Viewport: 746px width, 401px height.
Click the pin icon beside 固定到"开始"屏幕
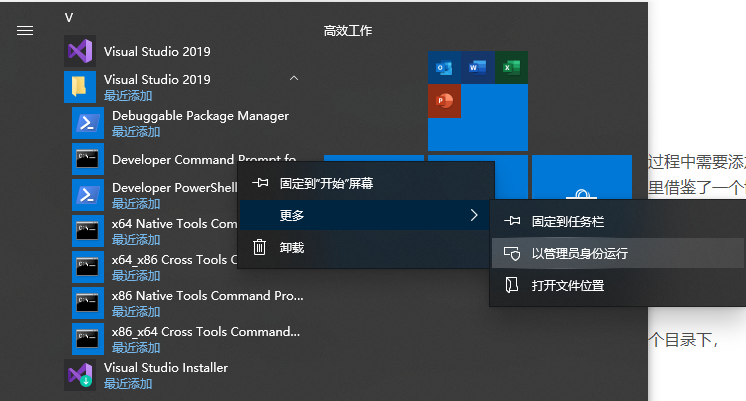pyautogui.click(x=260, y=183)
